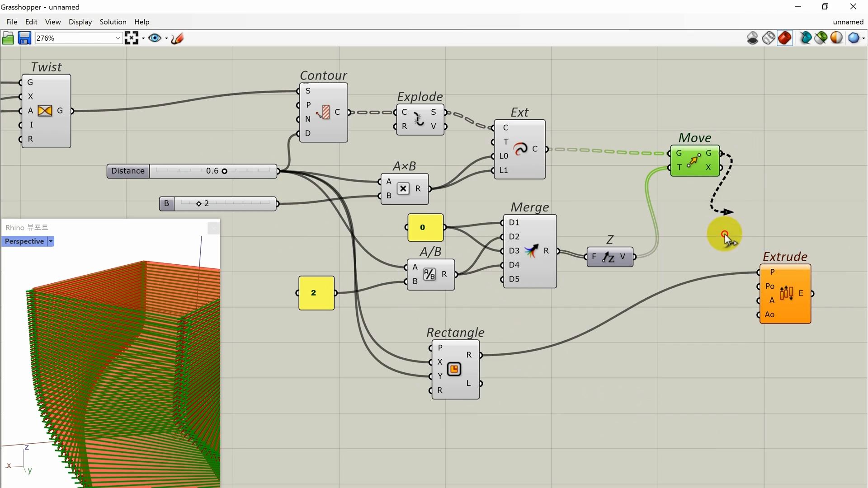The width and height of the screenshot is (868, 488).
Task: Click the L1 input of Ext component
Action: click(503, 170)
